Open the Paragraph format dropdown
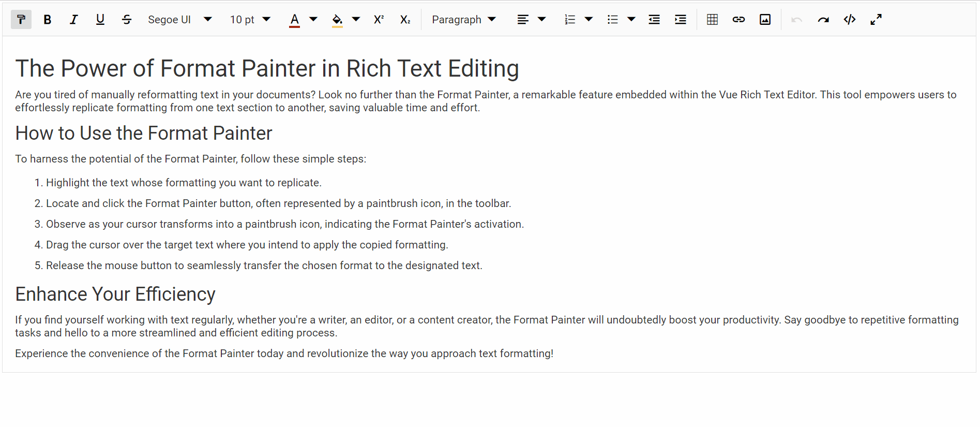This screenshot has width=980, height=427. 463,20
